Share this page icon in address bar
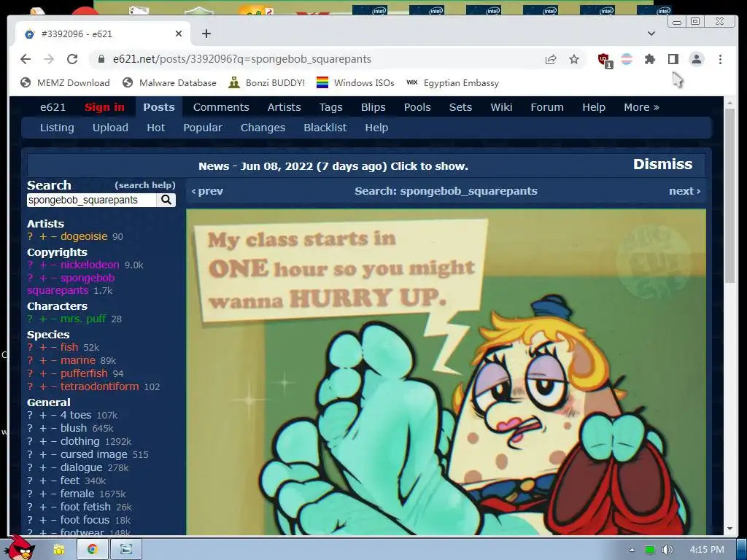Screen dimensions: 747x560 (551, 59)
